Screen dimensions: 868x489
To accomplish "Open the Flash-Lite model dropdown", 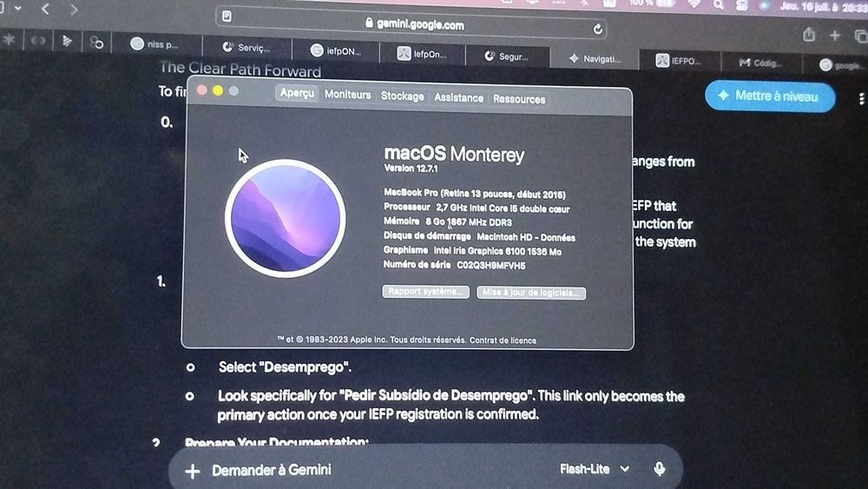I will [595, 469].
